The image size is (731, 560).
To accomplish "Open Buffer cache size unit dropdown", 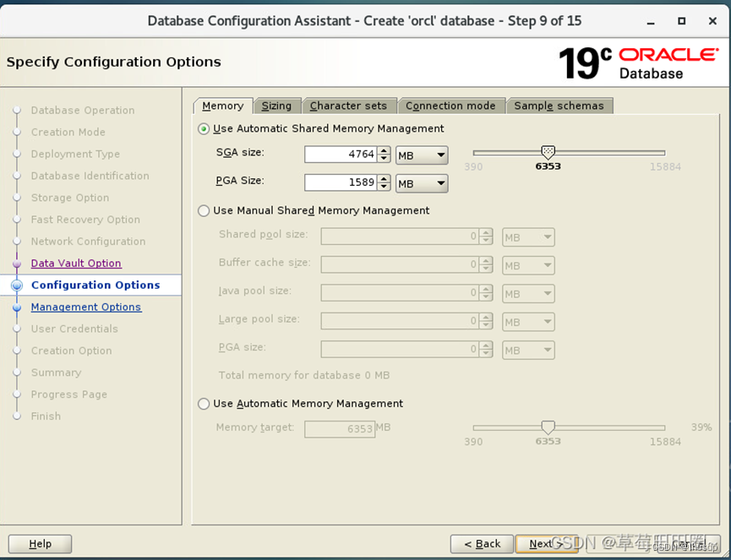I will pyautogui.click(x=528, y=265).
